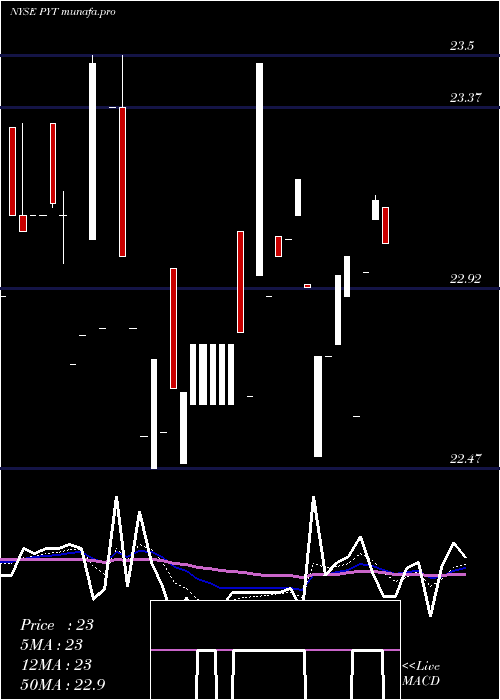
Task: Select the 23.37 price level label
Action: (466, 97)
